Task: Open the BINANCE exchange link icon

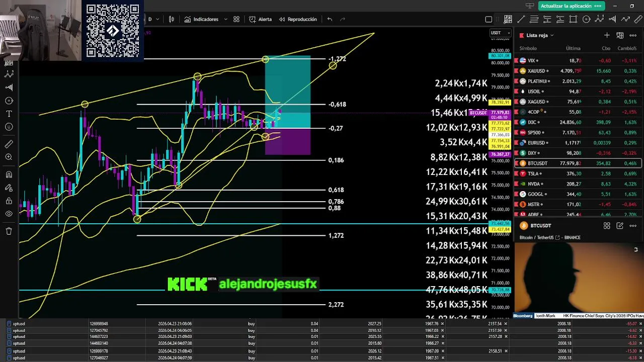Action: point(557,237)
